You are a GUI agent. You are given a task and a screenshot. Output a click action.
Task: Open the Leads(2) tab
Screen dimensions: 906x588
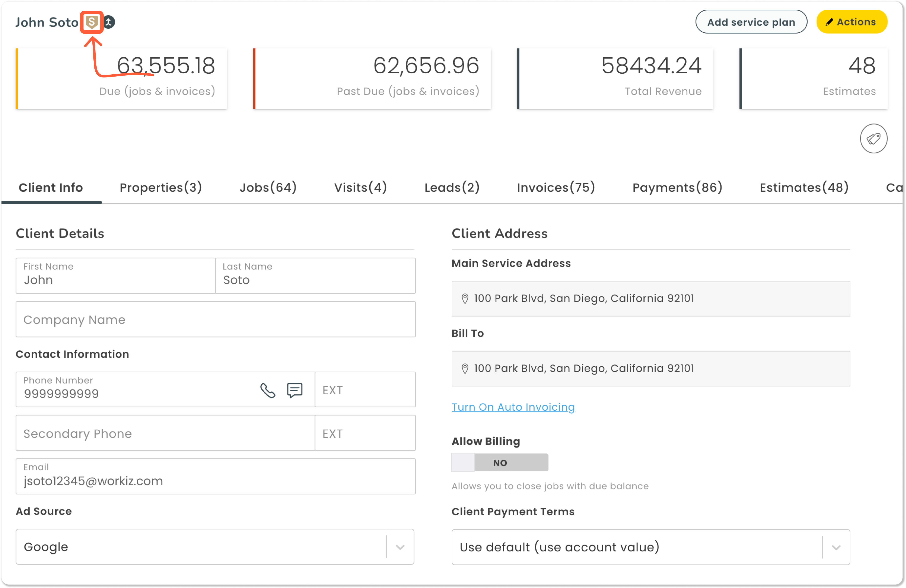pos(452,188)
